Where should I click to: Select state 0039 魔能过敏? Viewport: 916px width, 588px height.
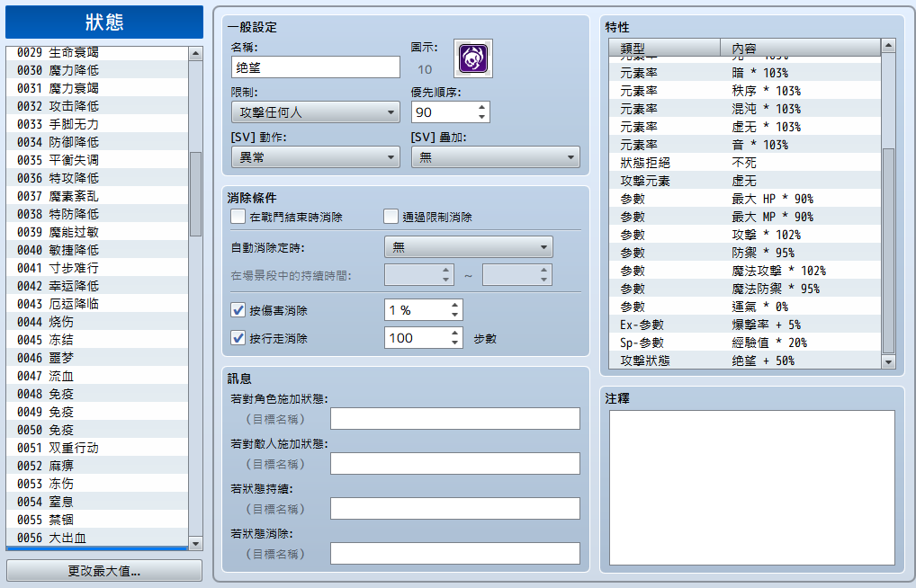pyautogui.click(x=97, y=232)
